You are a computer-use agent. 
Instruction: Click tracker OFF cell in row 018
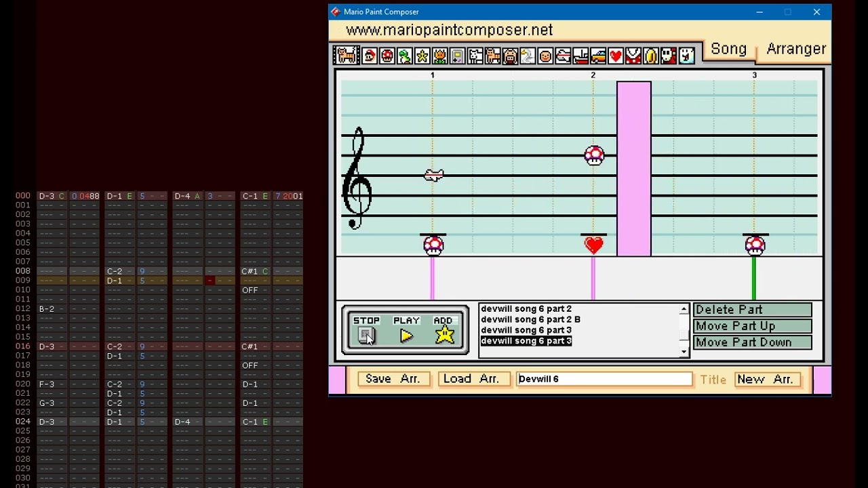click(x=250, y=365)
